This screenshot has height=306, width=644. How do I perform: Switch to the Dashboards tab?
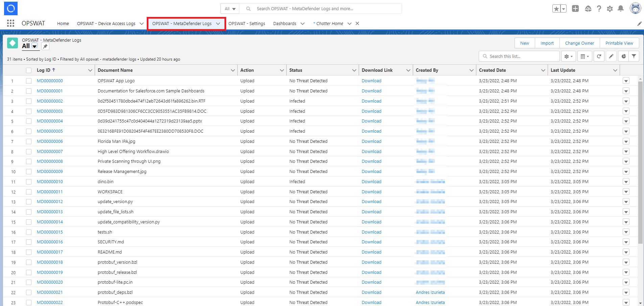point(285,24)
